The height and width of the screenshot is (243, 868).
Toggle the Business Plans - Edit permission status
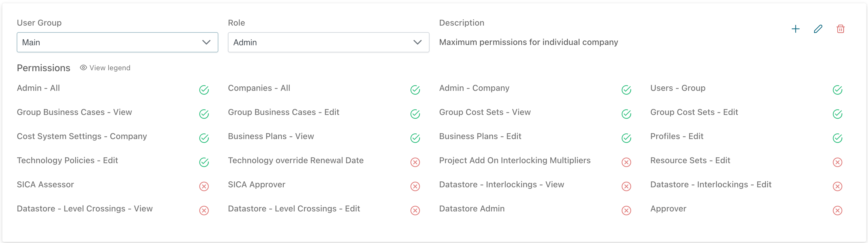[626, 138]
